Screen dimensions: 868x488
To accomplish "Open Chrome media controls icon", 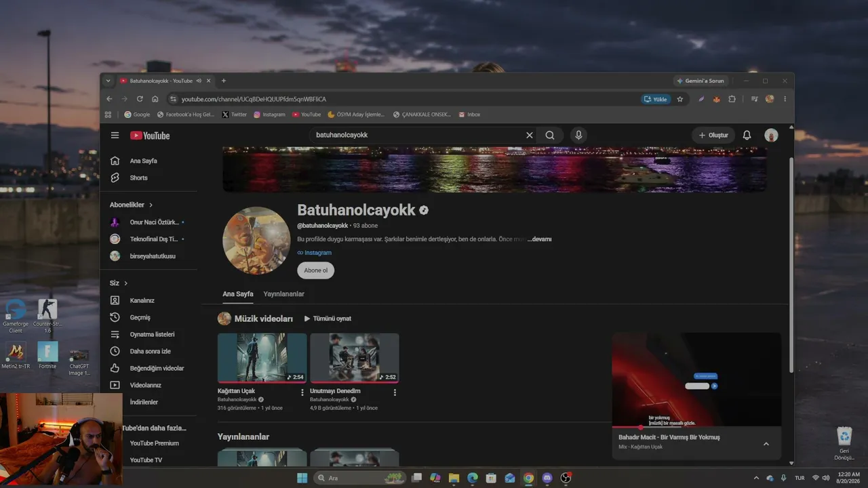I will (x=754, y=99).
